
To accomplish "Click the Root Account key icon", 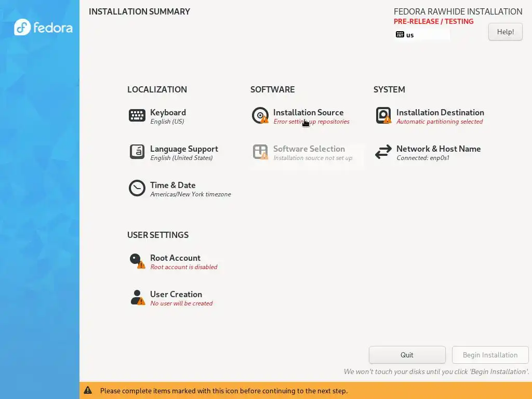I will click(x=137, y=261).
